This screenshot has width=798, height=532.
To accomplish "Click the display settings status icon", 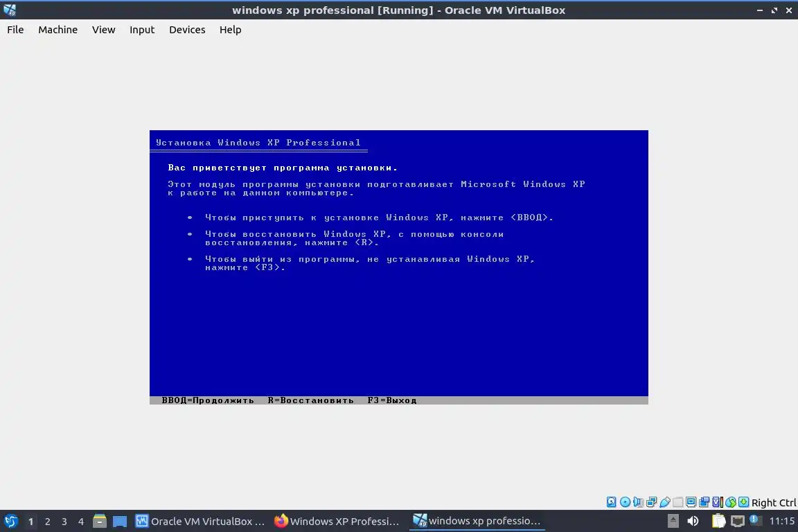I will (x=691, y=502).
